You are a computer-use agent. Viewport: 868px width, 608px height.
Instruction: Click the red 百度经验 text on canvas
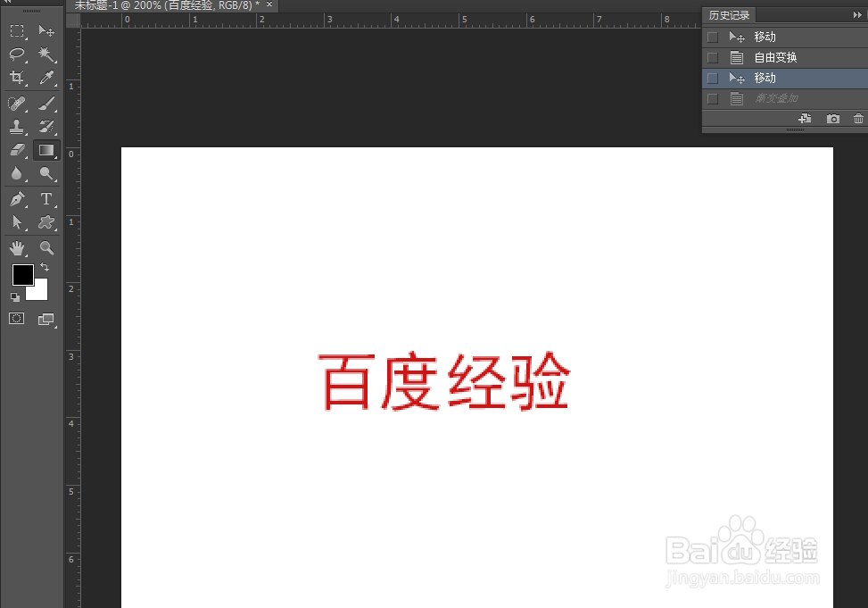pyautogui.click(x=444, y=381)
